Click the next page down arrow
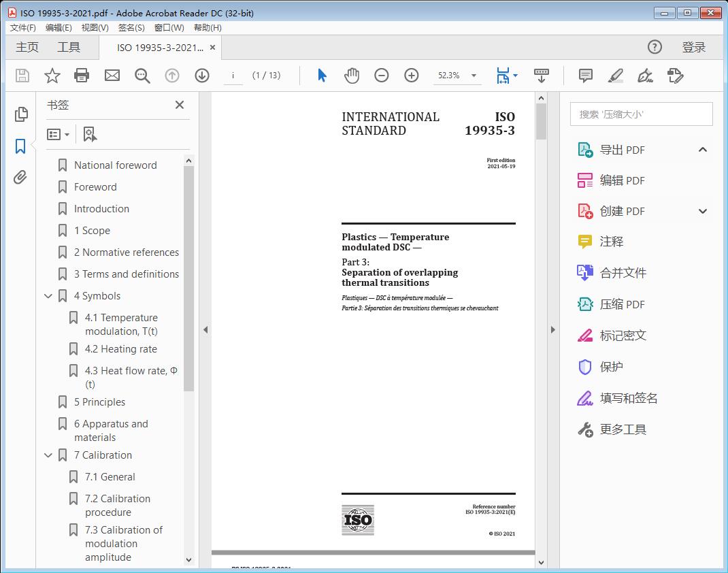 (202, 76)
